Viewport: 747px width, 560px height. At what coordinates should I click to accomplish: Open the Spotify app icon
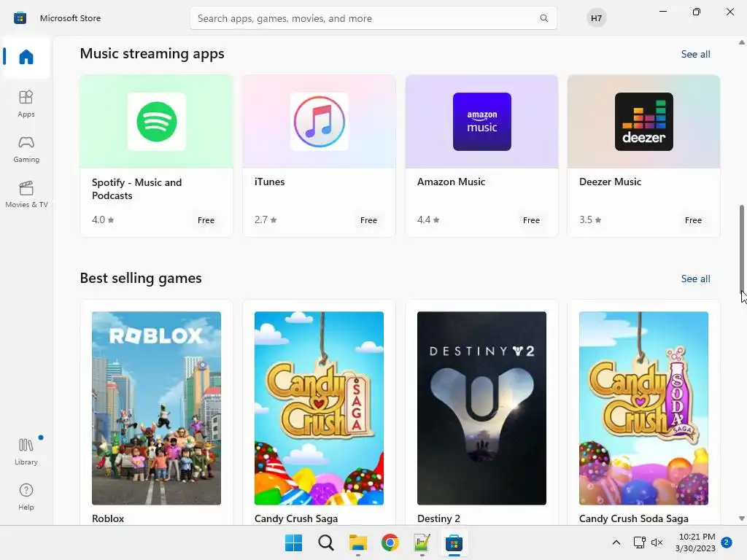pos(157,122)
